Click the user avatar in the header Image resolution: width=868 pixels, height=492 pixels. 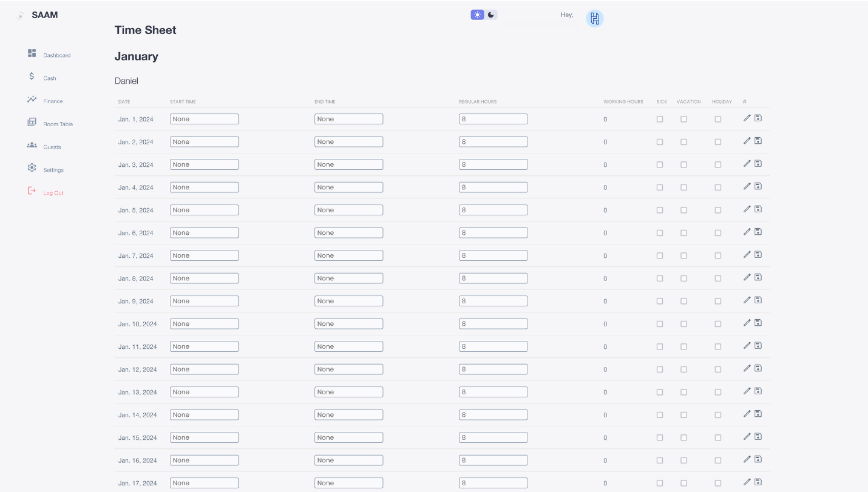coord(595,18)
